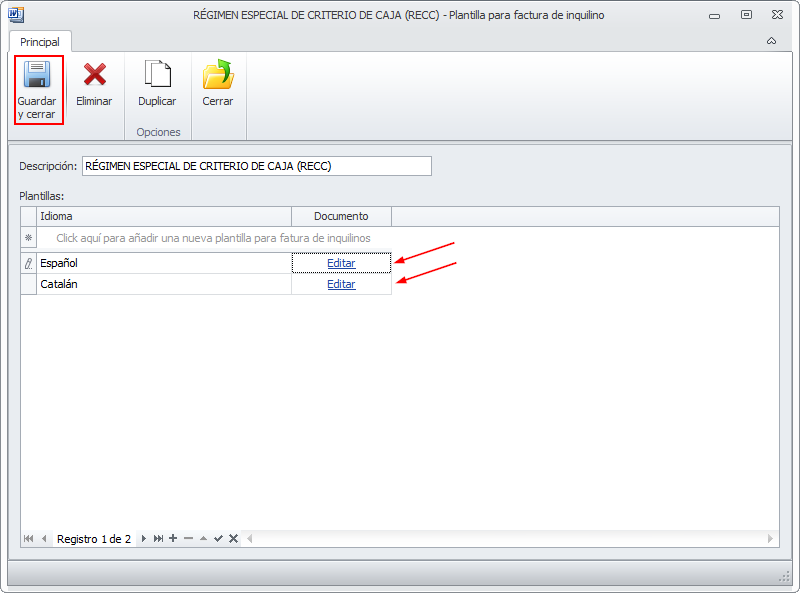The height and width of the screenshot is (593, 800).
Task: Click the Guardar y cerrar save icon
Action: (x=37, y=75)
